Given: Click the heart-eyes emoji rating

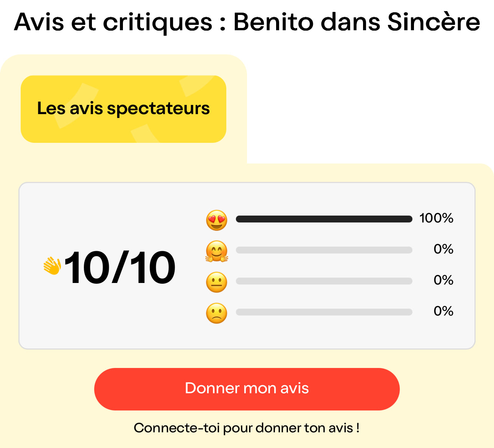Looking at the screenshot, I should pos(216,220).
